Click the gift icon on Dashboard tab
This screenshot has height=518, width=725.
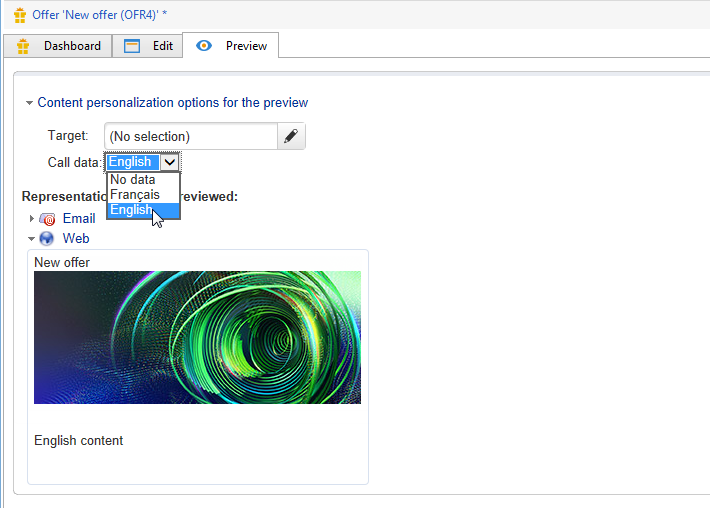point(23,46)
